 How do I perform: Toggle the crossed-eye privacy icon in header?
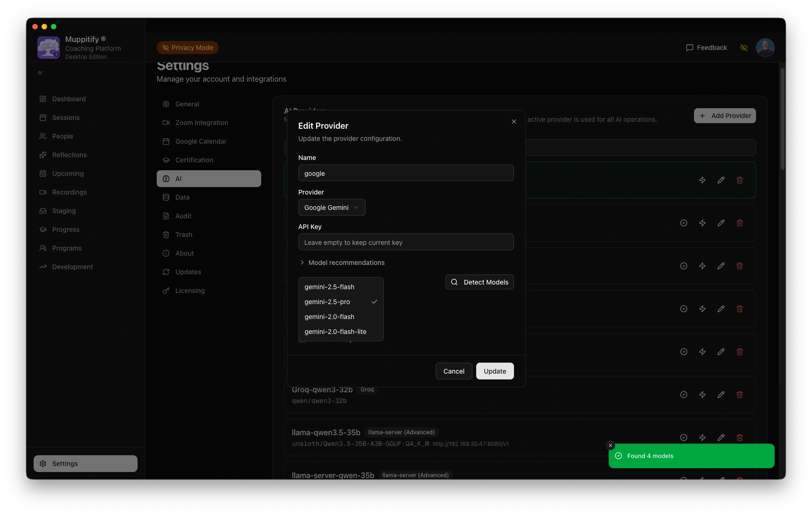(743, 48)
